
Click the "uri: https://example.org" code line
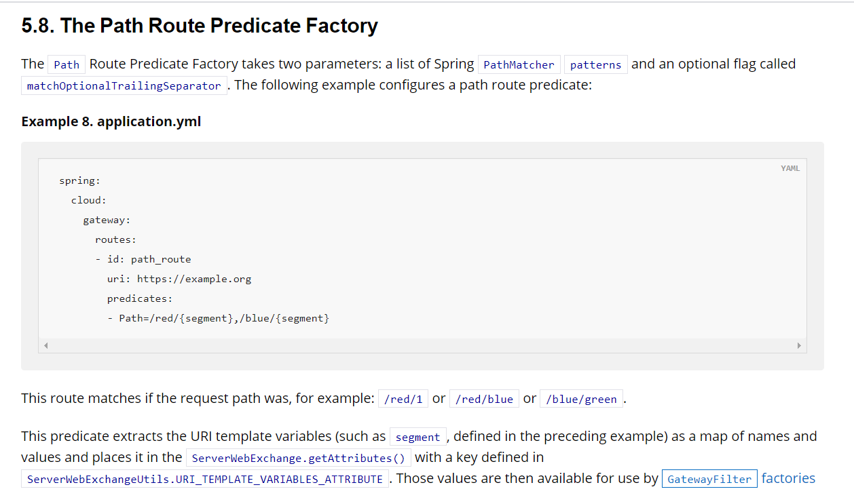pyautogui.click(x=179, y=279)
